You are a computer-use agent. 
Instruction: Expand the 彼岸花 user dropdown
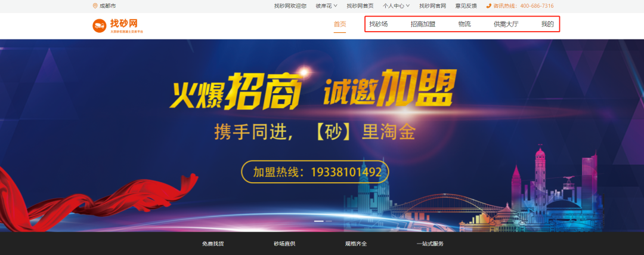click(x=327, y=6)
